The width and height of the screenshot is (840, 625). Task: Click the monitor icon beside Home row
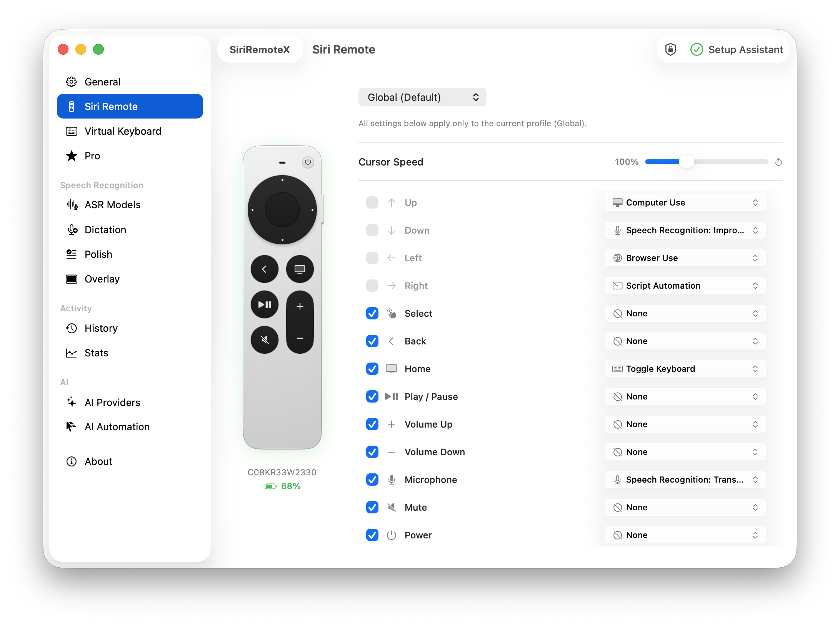pos(392,369)
